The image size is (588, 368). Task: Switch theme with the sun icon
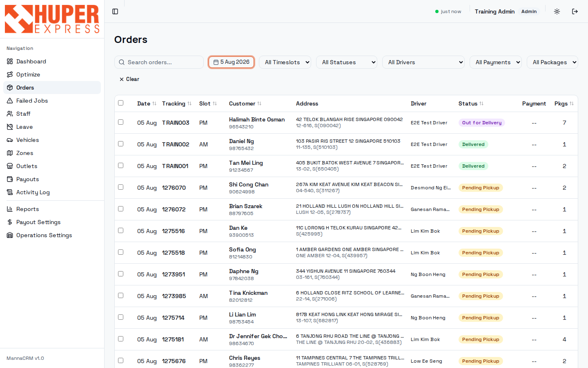pos(557,11)
